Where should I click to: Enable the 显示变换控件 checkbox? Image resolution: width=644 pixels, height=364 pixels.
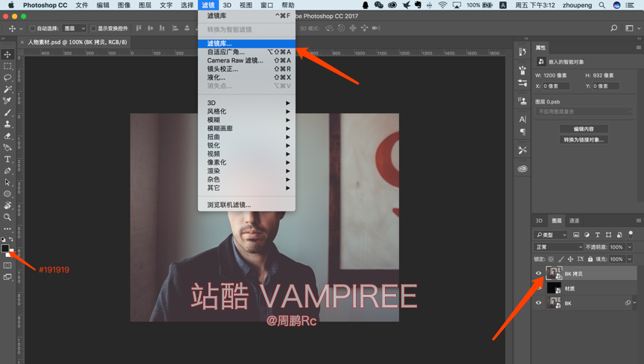(x=93, y=28)
